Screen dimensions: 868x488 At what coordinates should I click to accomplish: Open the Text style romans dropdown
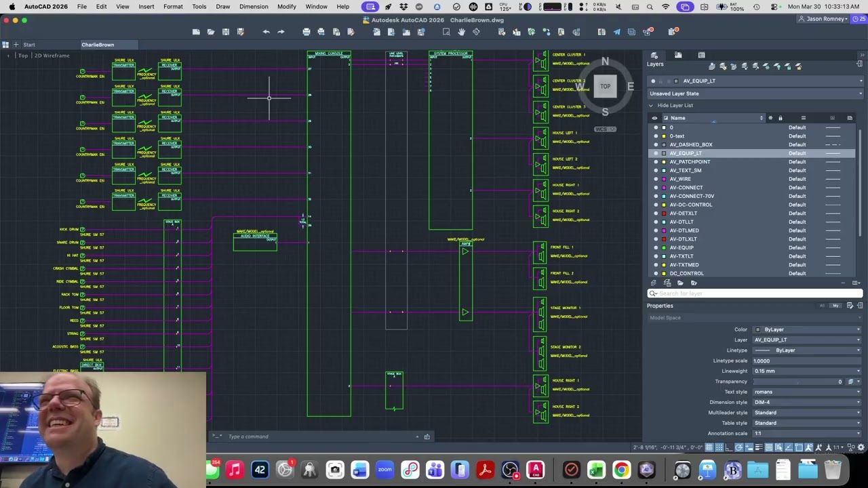click(807, 392)
